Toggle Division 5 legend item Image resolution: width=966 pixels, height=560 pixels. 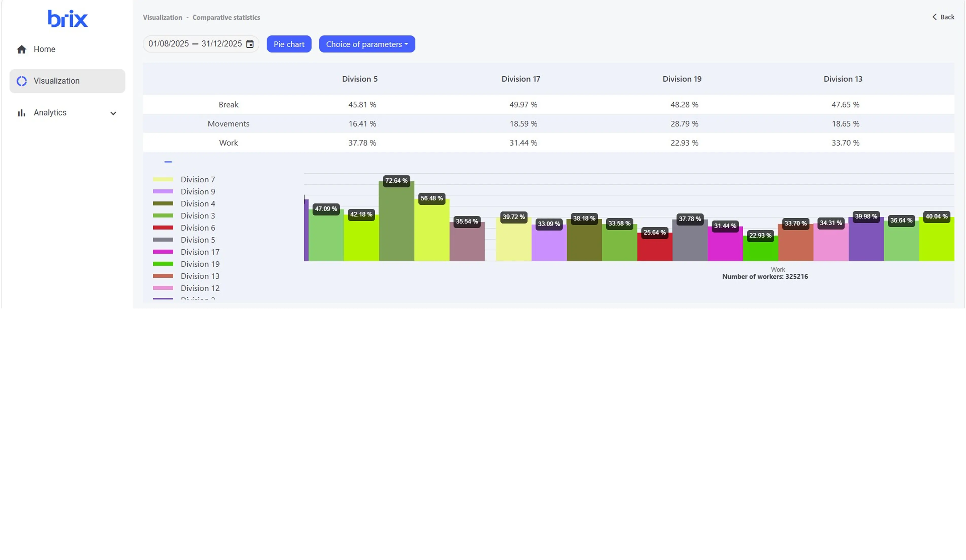pyautogui.click(x=184, y=240)
